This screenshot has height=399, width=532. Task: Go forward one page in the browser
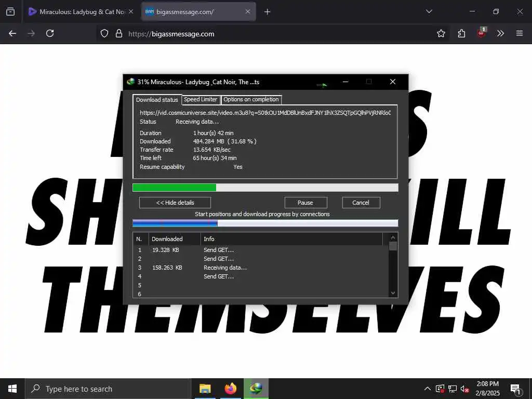[31, 33]
